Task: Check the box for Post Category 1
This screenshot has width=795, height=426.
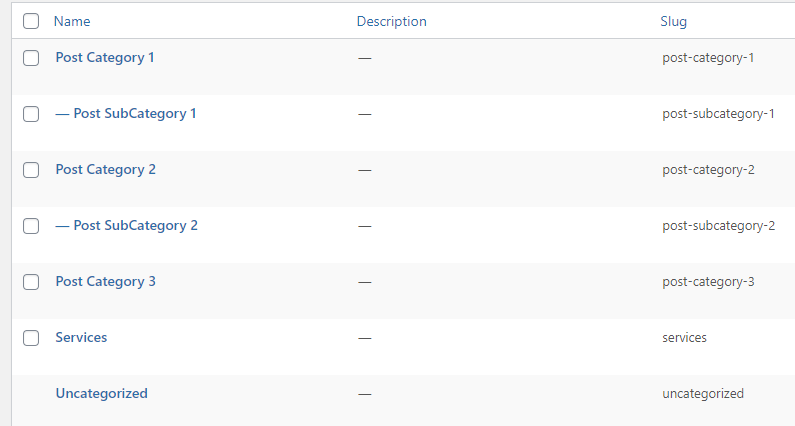Action: (31, 58)
